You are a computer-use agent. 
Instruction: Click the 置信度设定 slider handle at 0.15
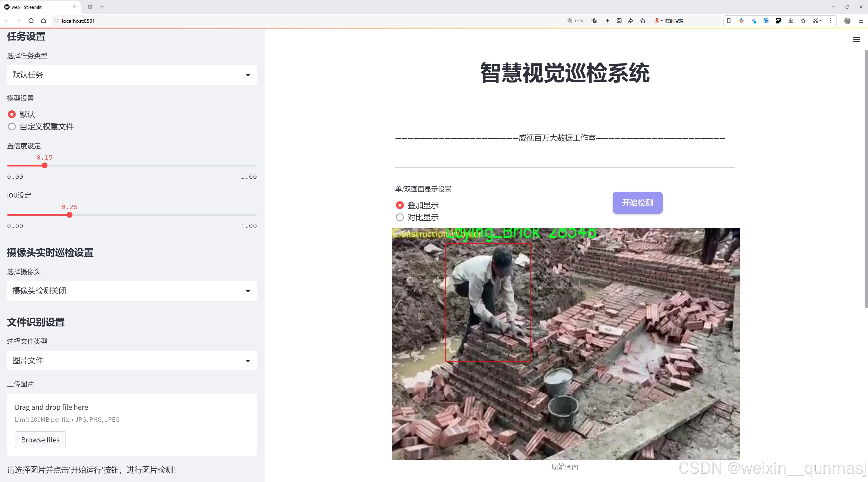pos(45,166)
